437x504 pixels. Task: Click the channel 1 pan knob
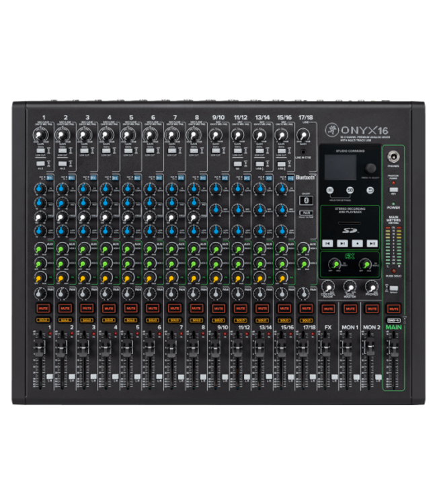click(40, 293)
